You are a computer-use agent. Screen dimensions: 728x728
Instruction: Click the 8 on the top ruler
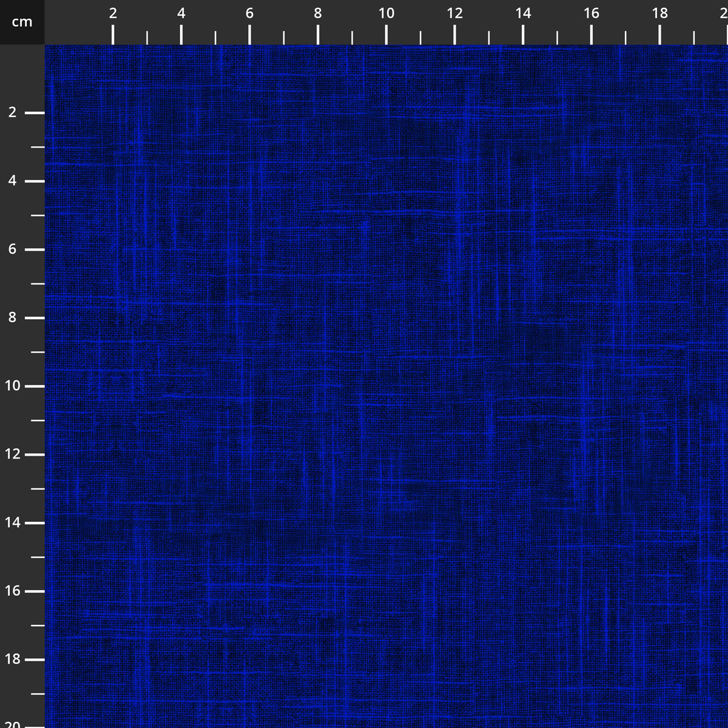[318, 13]
